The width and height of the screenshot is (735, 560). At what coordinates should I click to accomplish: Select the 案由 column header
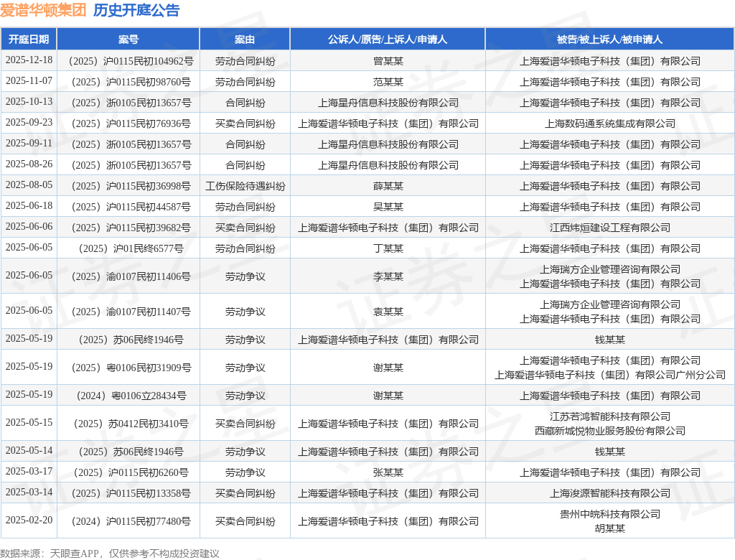tap(245, 39)
